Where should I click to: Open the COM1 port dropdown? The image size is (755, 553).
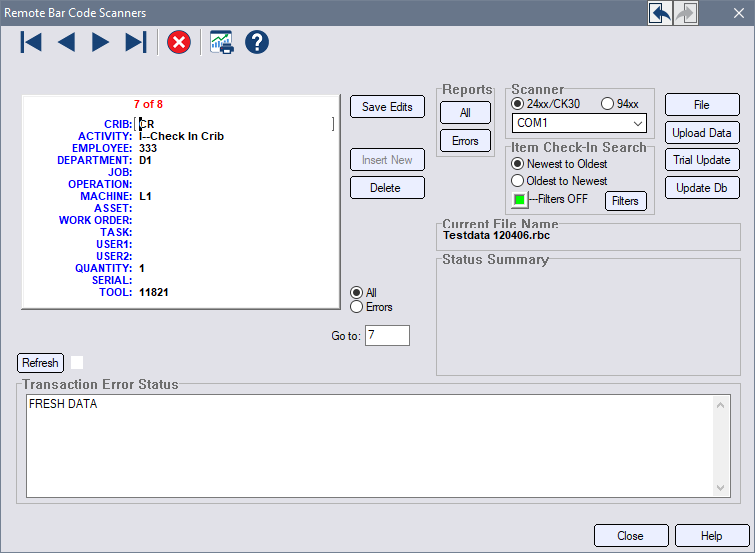579,123
